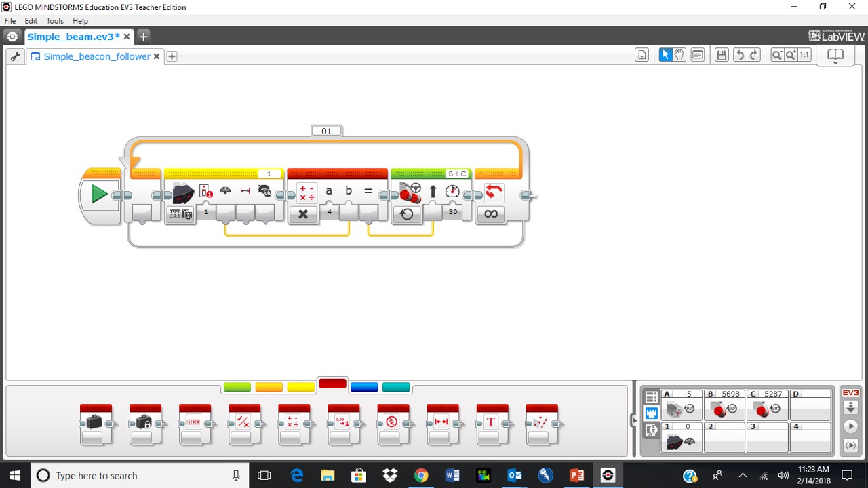This screenshot has height=488, width=868.
Task: Pick the Text block from palette
Action: [492, 424]
